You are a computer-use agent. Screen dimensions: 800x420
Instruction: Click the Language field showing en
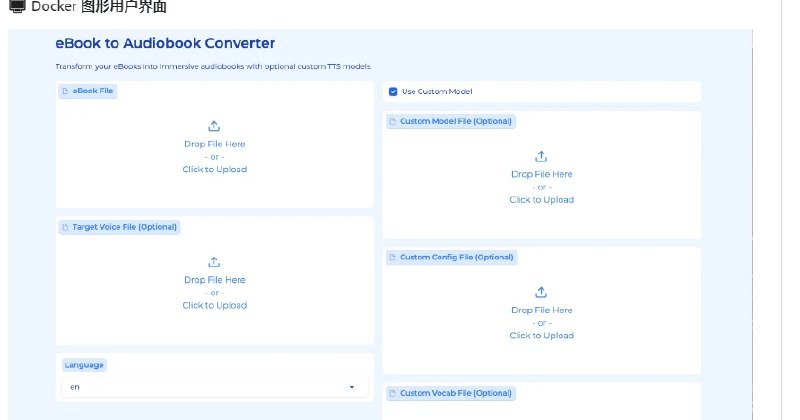(200, 387)
